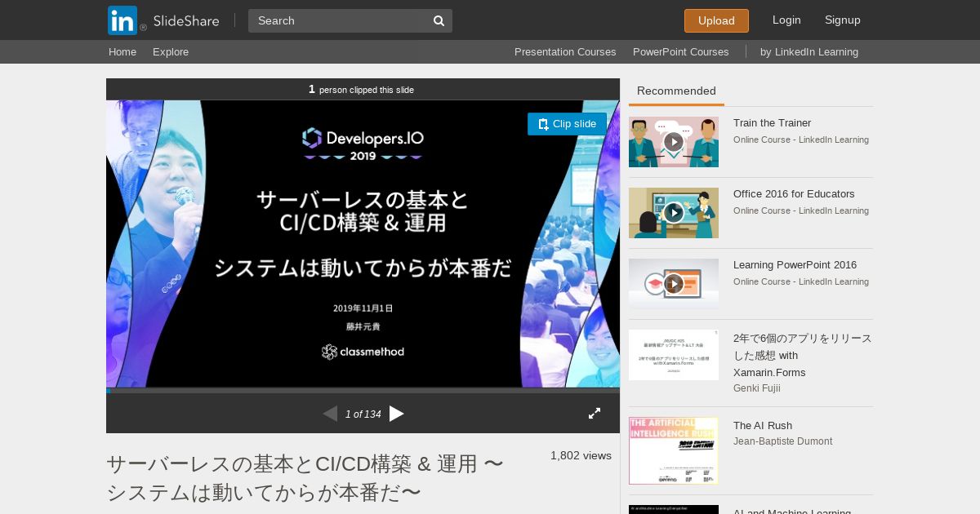
Task: Open PowerPoint Courses menu item
Action: click(x=680, y=51)
